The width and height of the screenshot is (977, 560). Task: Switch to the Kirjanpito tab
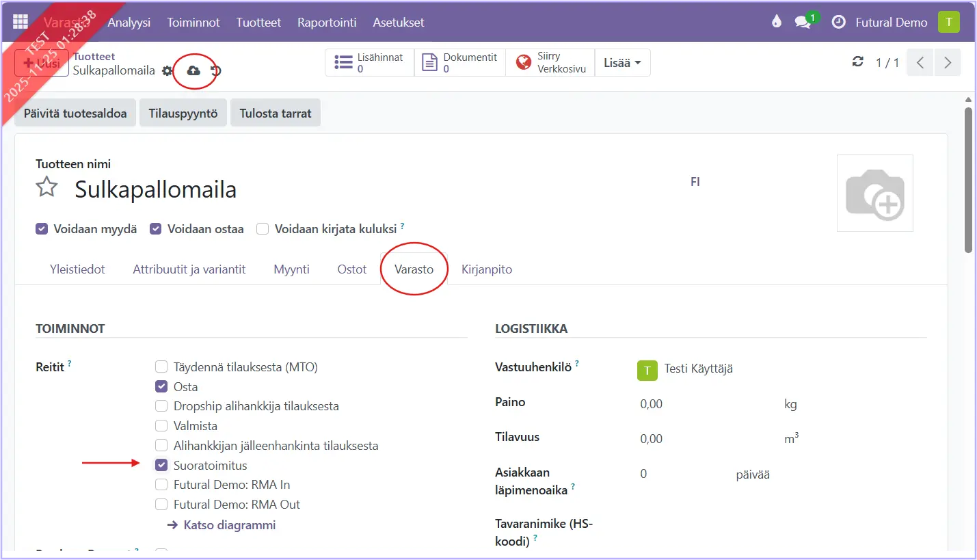click(x=486, y=269)
